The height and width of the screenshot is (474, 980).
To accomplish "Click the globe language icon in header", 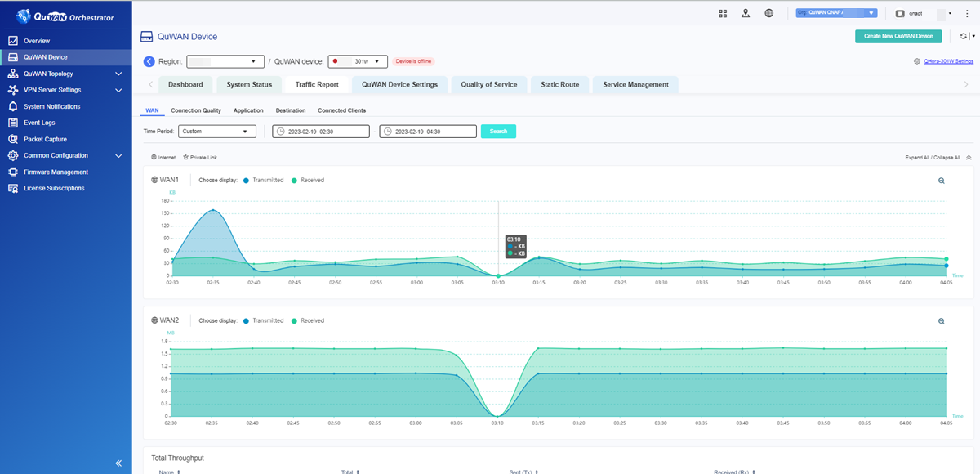I will [x=768, y=13].
